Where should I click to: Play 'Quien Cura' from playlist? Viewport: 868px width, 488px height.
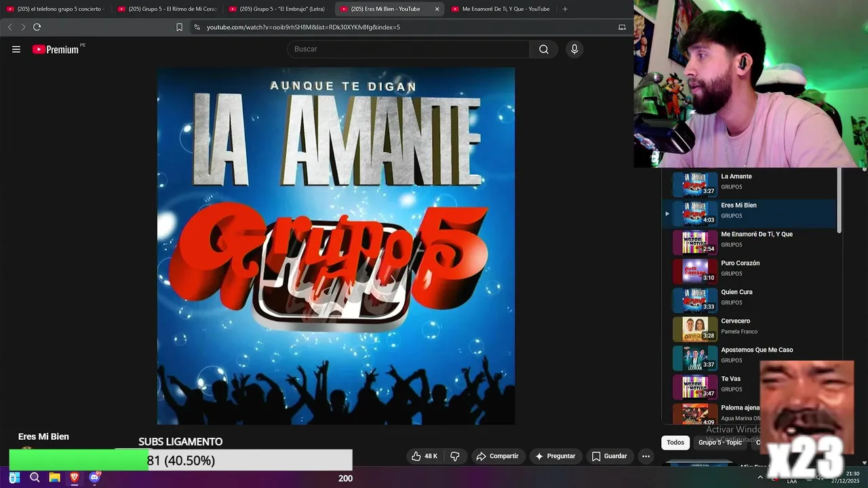(750, 301)
